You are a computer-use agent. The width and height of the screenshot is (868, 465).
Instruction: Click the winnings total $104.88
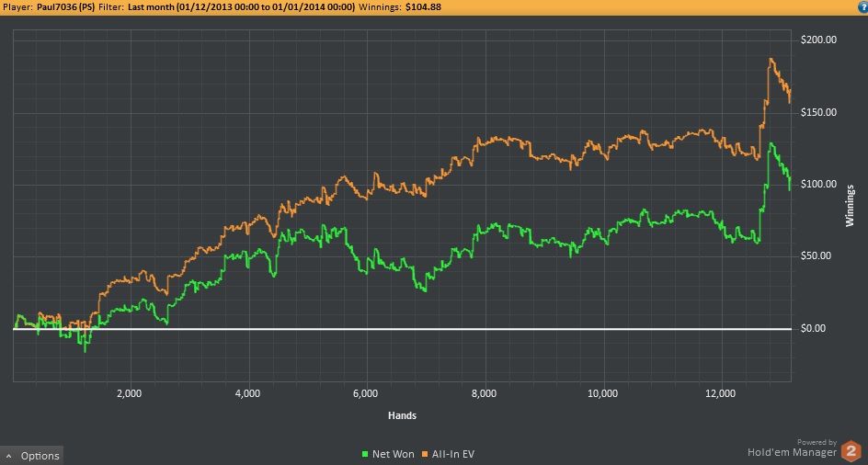(423, 7)
